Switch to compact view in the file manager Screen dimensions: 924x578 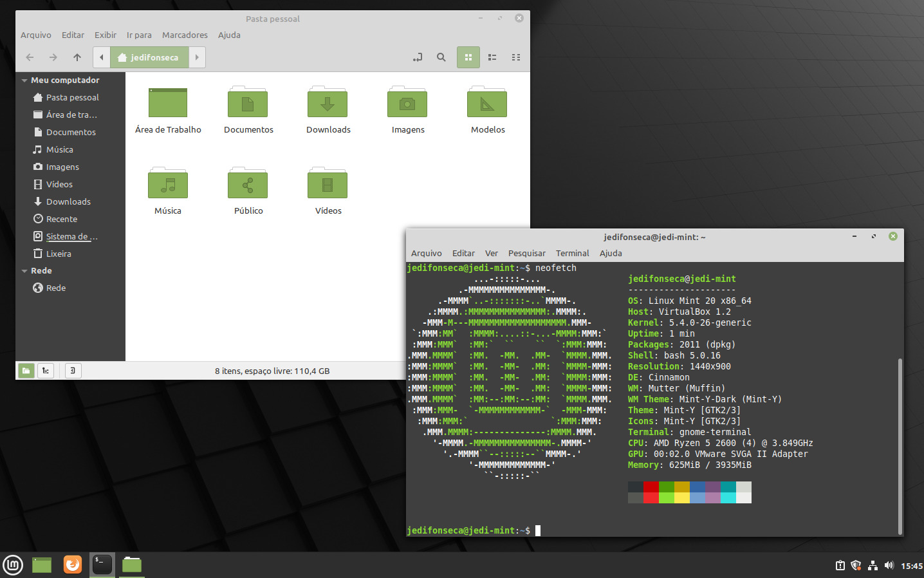coord(515,57)
